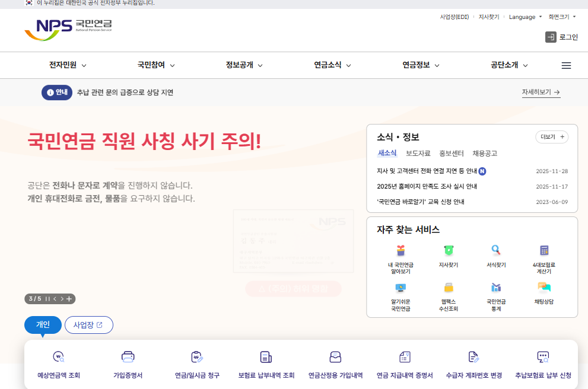The height and width of the screenshot is (389, 588).
Task: Open notice 2025년 홈페이지 만족도 조사
Action: coord(427,186)
